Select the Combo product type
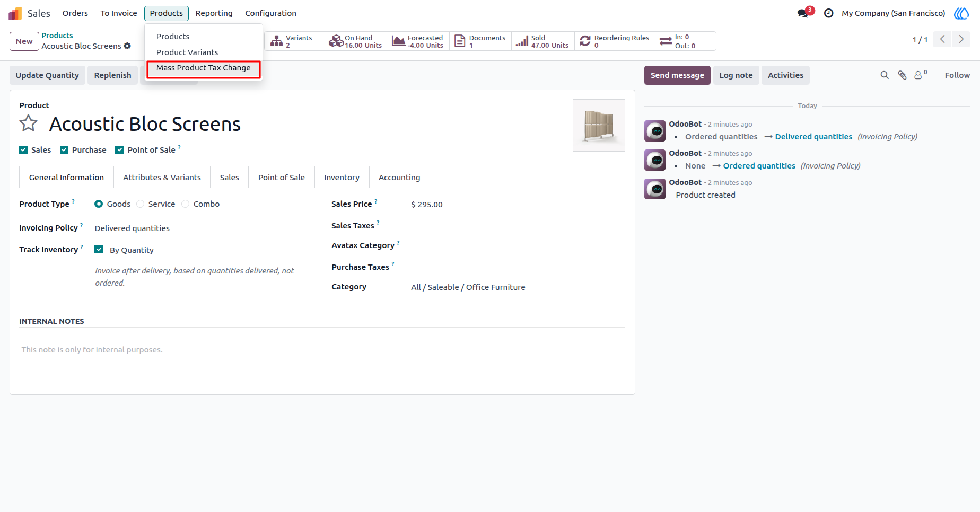The width and height of the screenshot is (980, 512). click(x=185, y=204)
